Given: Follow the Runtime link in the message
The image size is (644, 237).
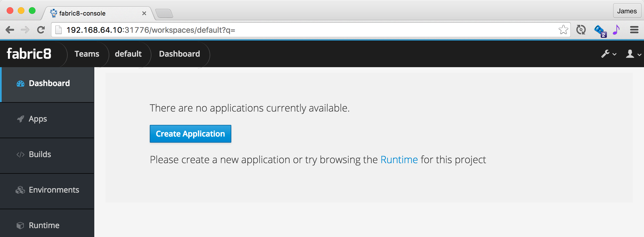Looking at the screenshot, I should click(399, 160).
